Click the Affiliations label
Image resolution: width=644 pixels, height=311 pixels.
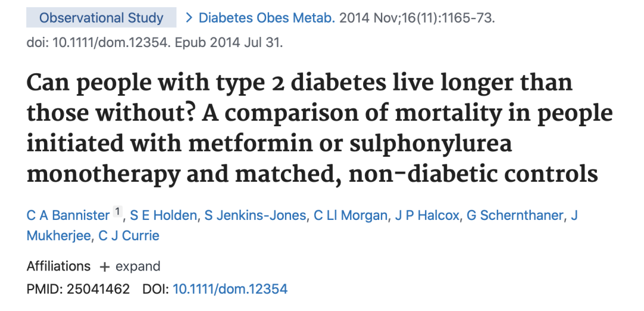(58, 266)
